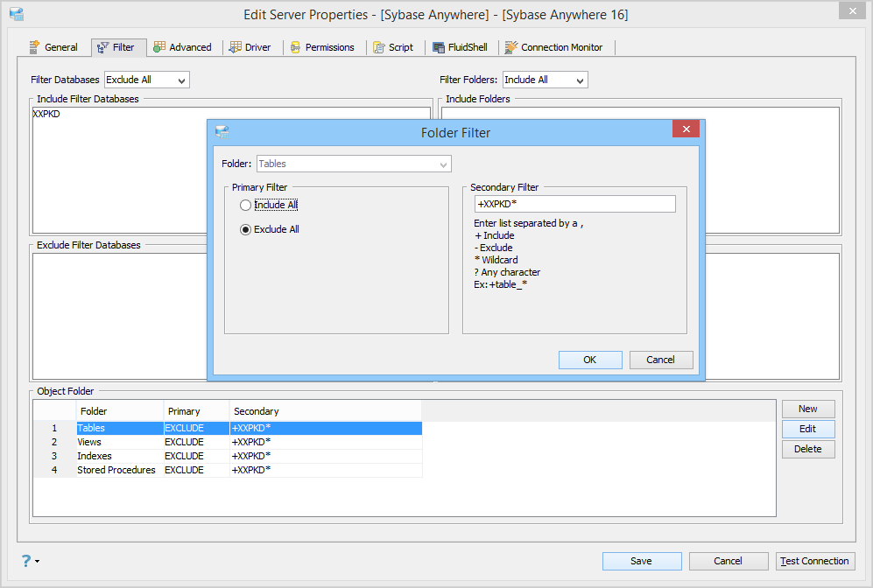The width and height of the screenshot is (873, 588).
Task: Click the Folder Filter dialog title icon
Action: click(x=222, y=132)
